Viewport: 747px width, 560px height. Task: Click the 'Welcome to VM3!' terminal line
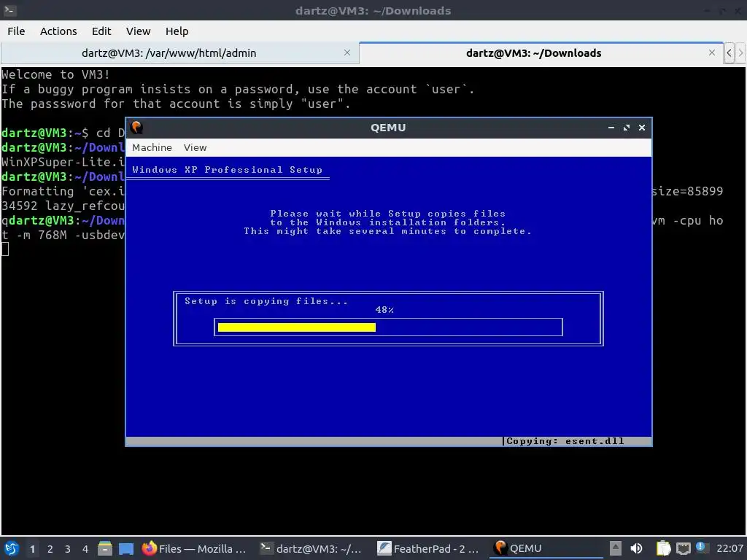[x=55, y=75]
